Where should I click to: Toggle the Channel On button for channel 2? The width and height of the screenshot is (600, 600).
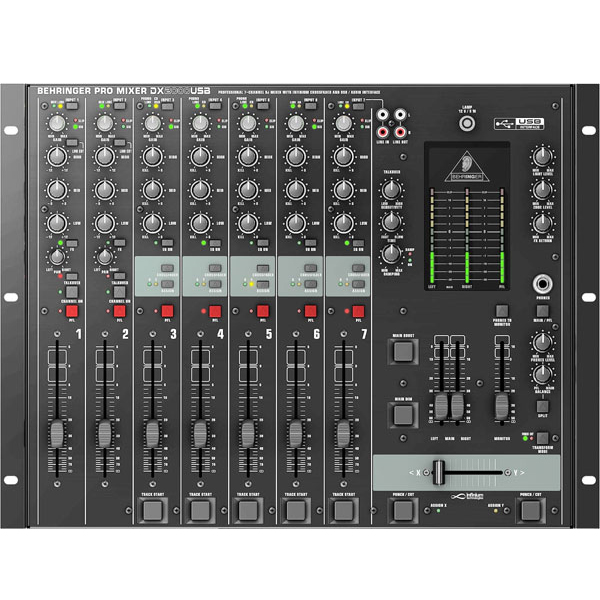[119, 292]
